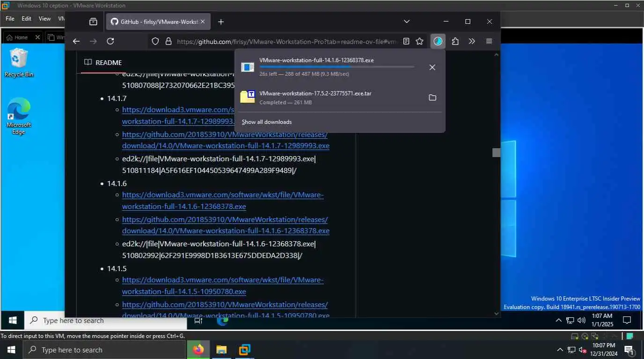Open host taskbar File Explorer
This screenshot has width=644, height=359.
point(221,350)
